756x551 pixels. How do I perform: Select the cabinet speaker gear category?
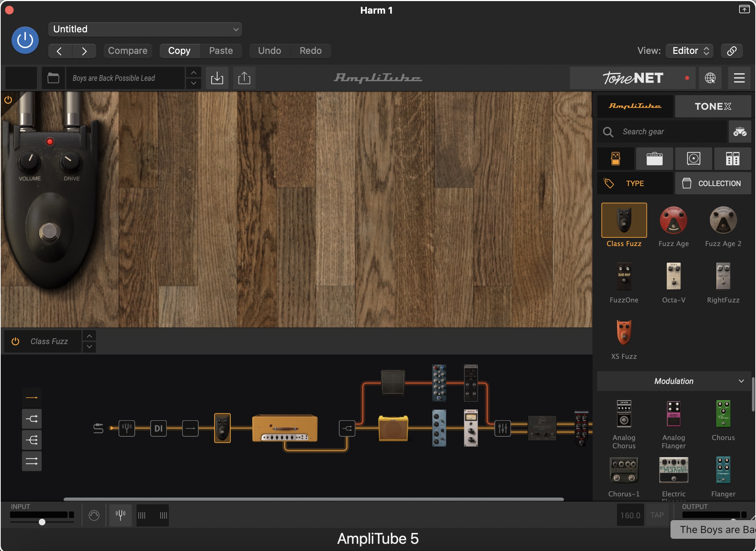coord(693,158)
